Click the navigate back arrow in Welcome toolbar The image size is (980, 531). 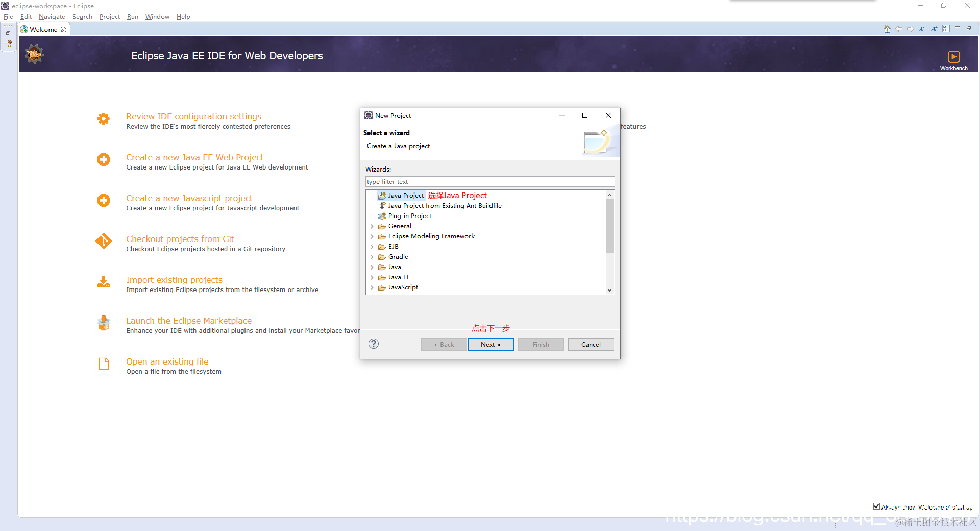point(899,29)
